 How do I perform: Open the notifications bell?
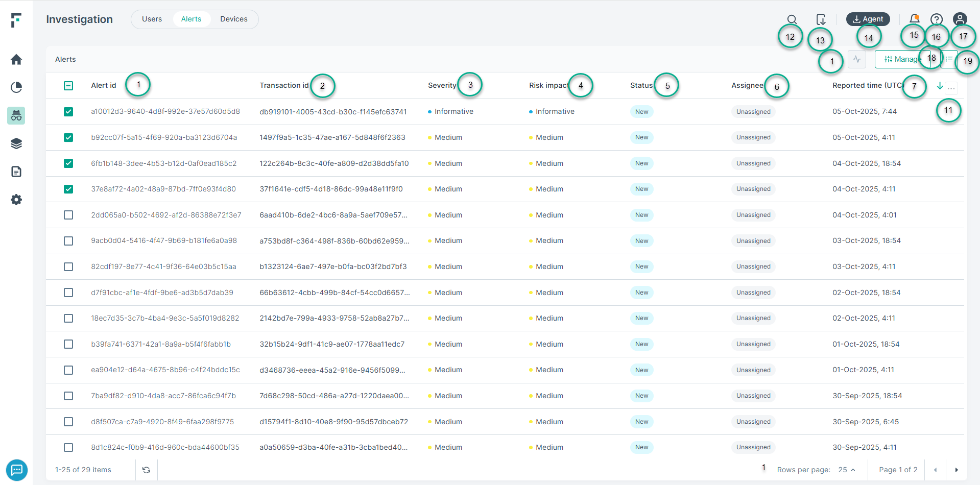tap(914, 19)
